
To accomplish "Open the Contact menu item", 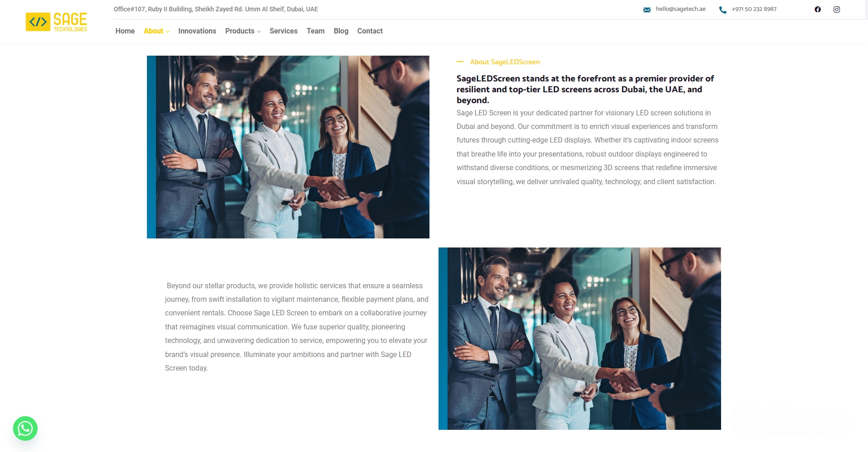I will 370,31.
